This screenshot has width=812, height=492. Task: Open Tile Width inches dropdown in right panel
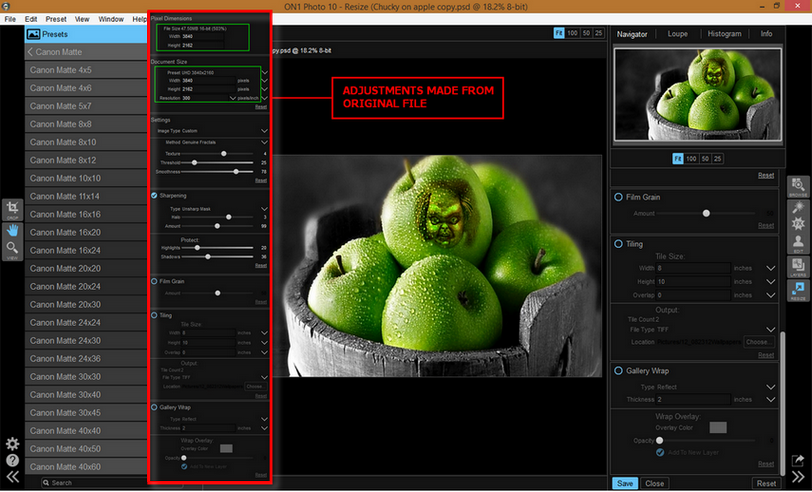click(x=771, y=268)
